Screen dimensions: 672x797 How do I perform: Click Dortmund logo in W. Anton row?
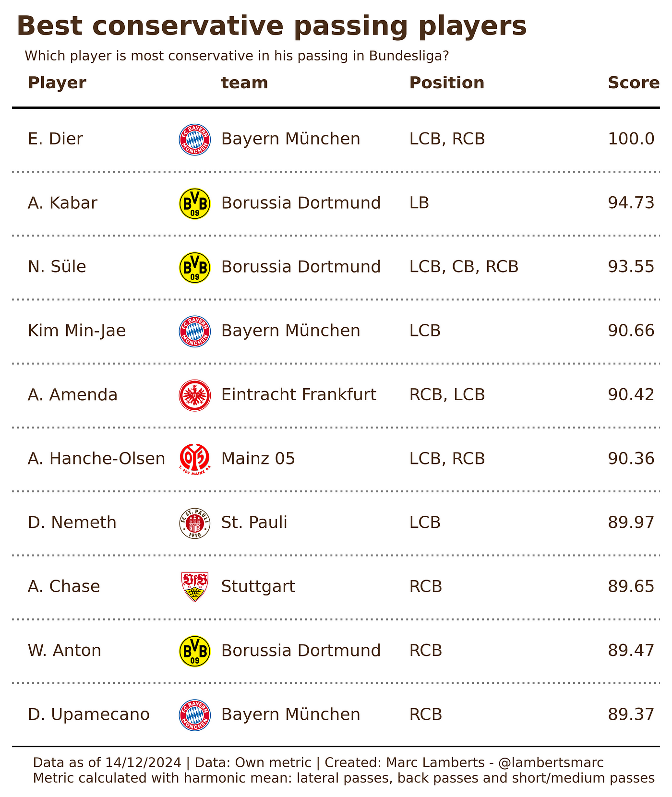click(x=194, y=651)
